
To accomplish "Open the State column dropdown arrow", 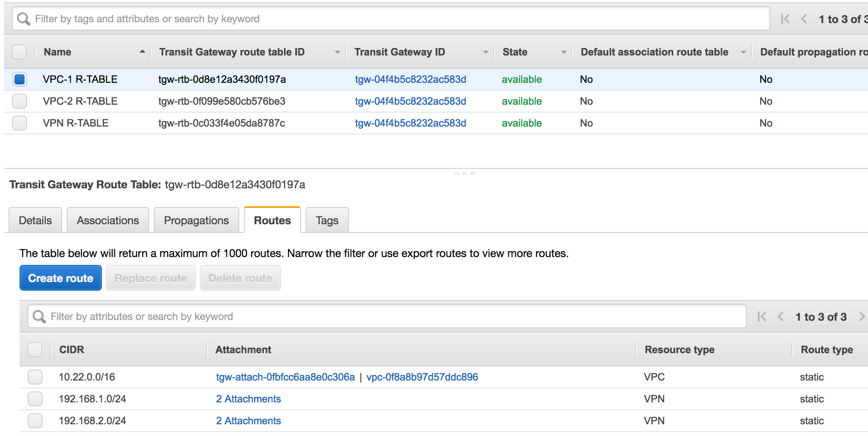I will (564, 52).
